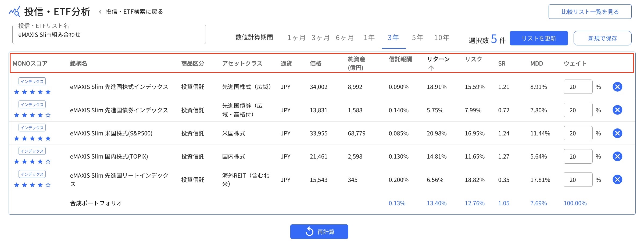Open eMAXIS Slim 国内株式(TOPIX) fund name
Screen dimensions: 644x244
click(x=109, y=156)
